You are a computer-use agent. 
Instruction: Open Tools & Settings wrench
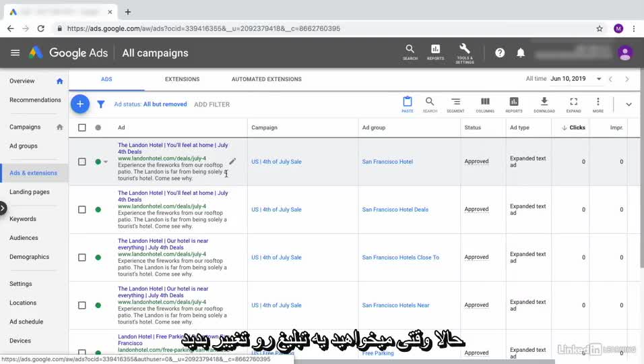coord(464,50)
